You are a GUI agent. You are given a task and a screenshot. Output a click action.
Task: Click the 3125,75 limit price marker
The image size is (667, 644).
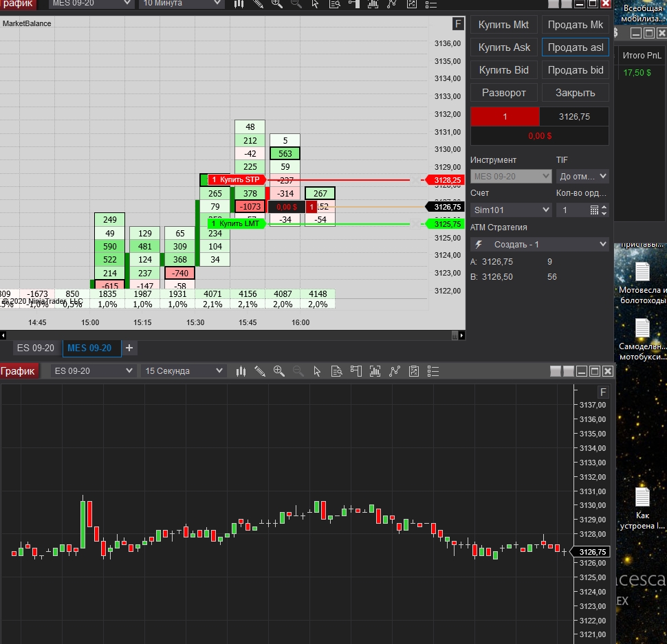coord(445,224)
